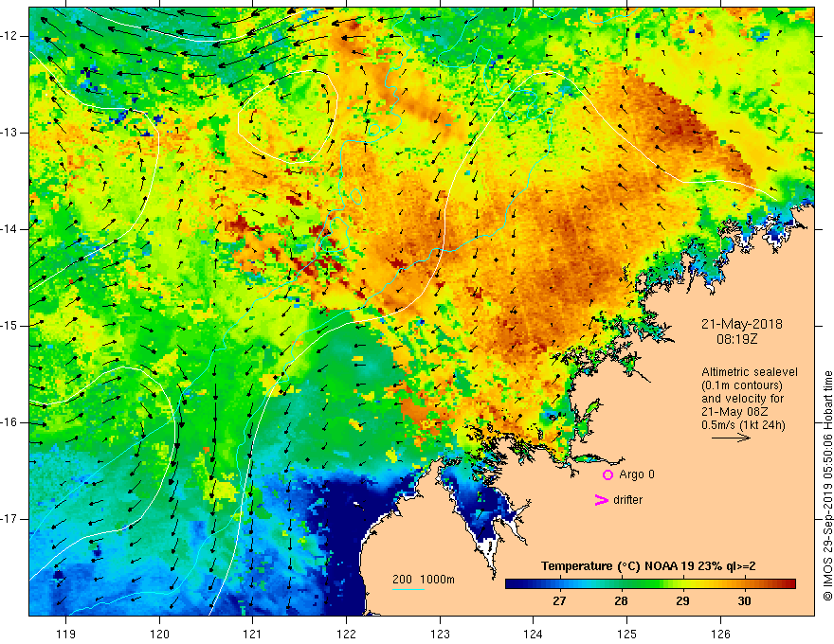Click the 121 longitude axis label

coord(253,634)
